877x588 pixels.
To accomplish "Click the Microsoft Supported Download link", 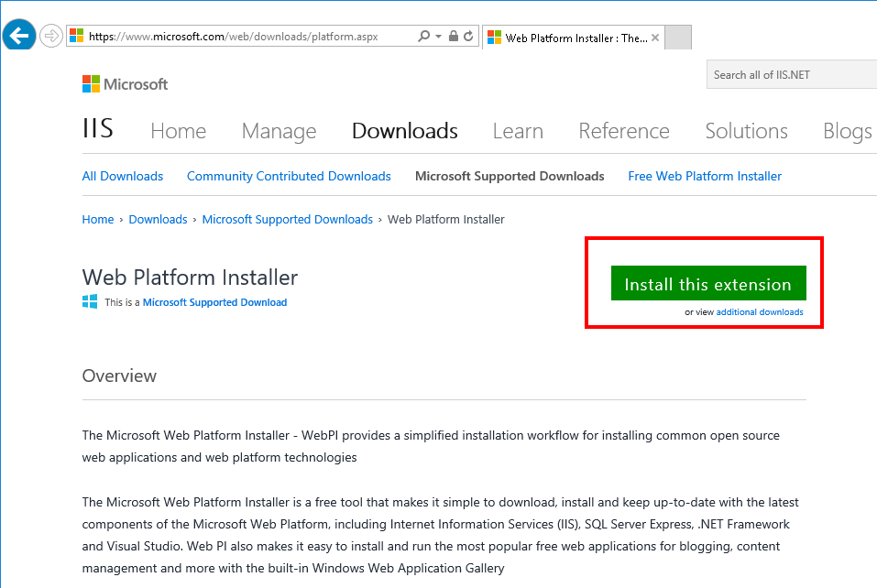I will click(x=214, y=302).
